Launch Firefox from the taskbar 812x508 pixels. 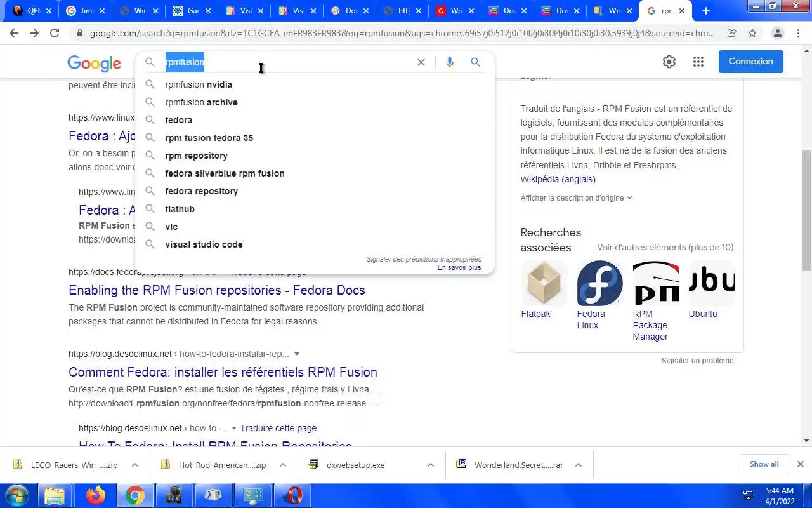pos(96,495)
